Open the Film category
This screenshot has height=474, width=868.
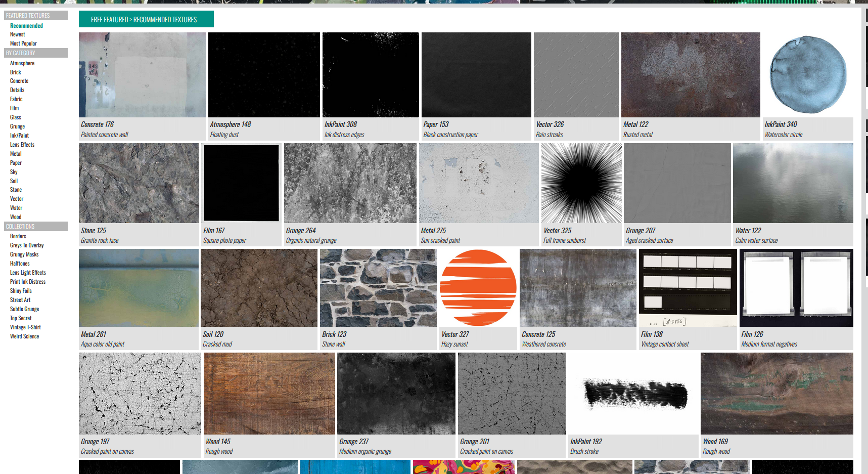pos(14,108)
